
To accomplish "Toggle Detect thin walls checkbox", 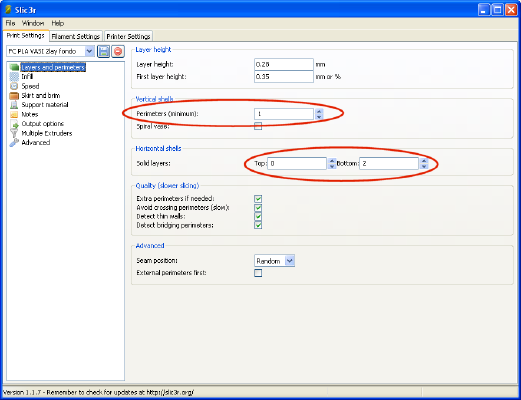I will click(258, 217).
